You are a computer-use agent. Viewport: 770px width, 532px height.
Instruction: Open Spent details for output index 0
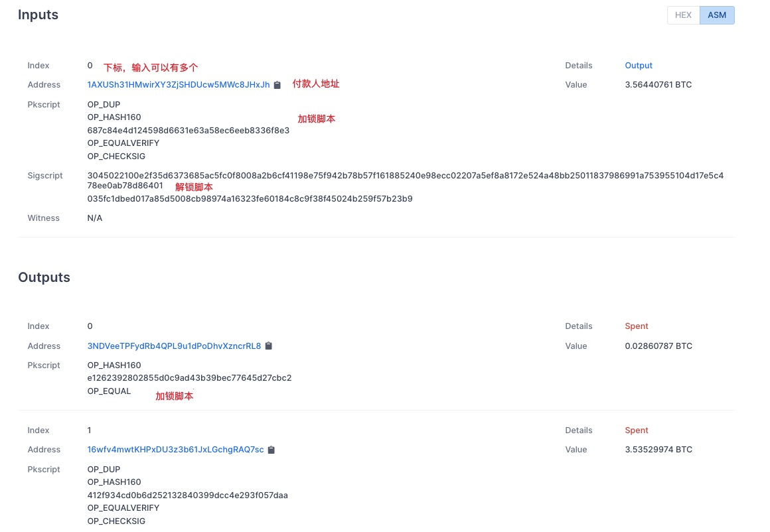pos(637,326)
